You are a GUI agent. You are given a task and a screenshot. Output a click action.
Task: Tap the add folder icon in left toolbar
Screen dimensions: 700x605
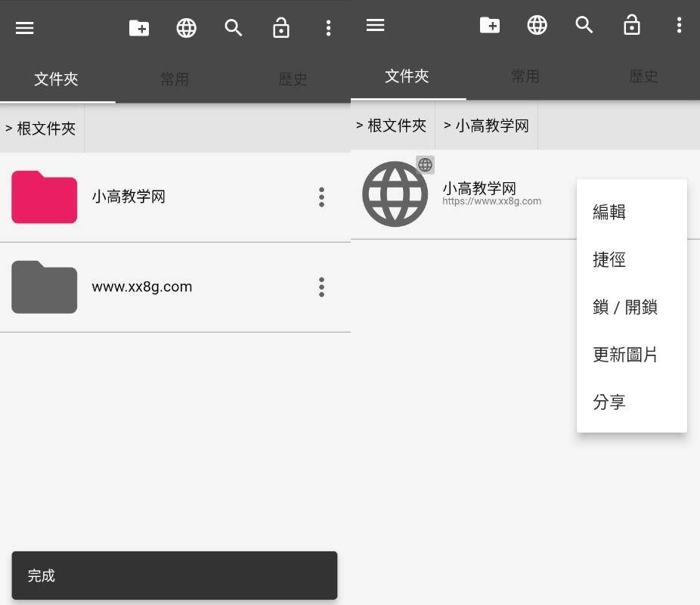pyautogui.click(x=139, y=28)
